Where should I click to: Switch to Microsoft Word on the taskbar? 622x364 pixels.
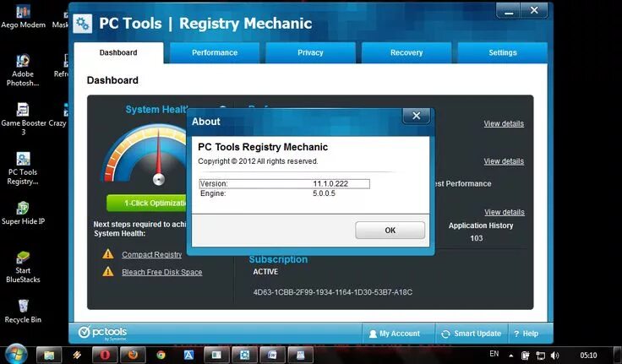tap(272, 355)
